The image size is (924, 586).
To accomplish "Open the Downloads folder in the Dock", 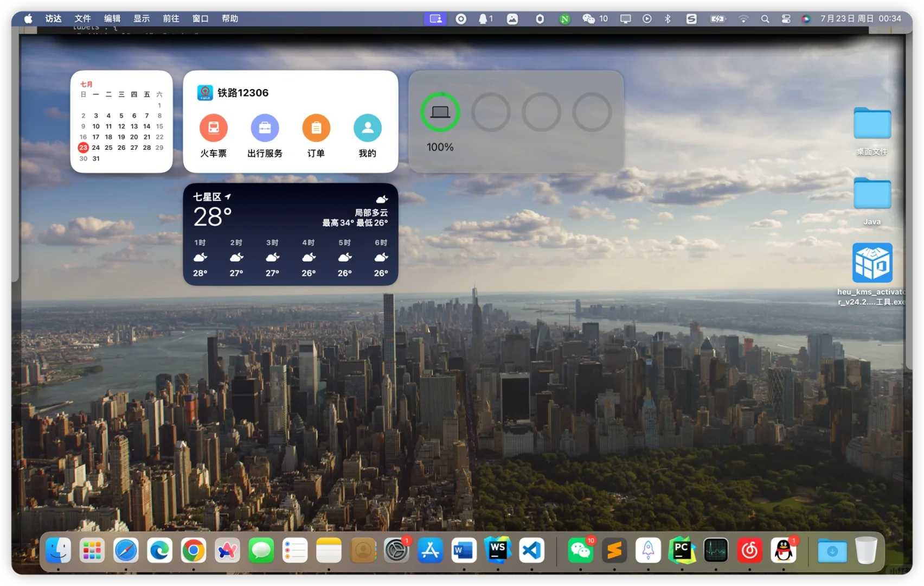I will [832, 551].
